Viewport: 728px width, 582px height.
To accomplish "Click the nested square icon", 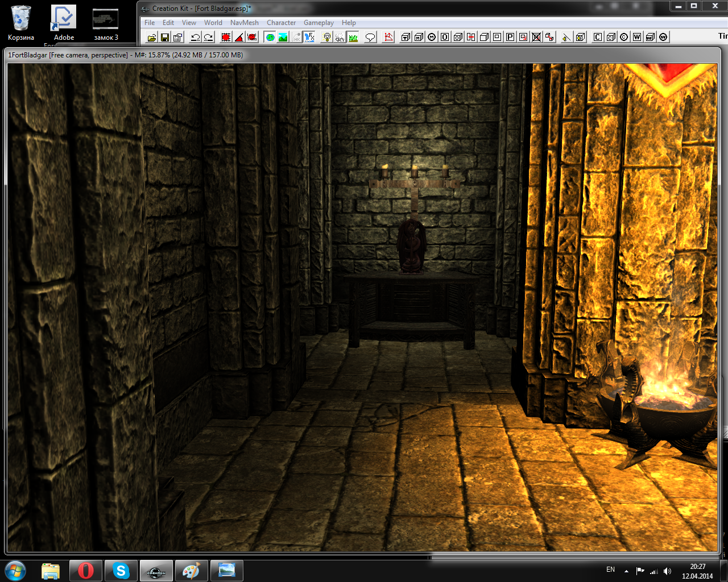I will [497, 37].
